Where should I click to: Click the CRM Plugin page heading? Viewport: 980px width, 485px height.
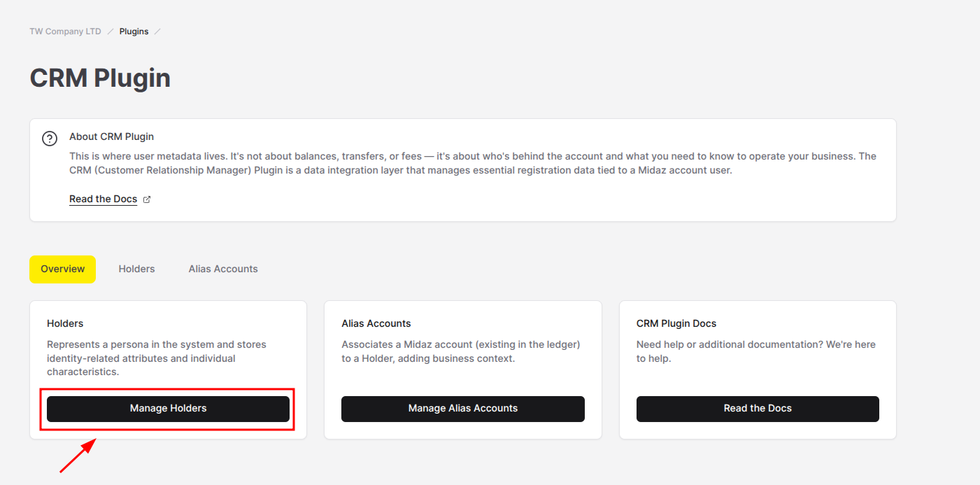100,78
